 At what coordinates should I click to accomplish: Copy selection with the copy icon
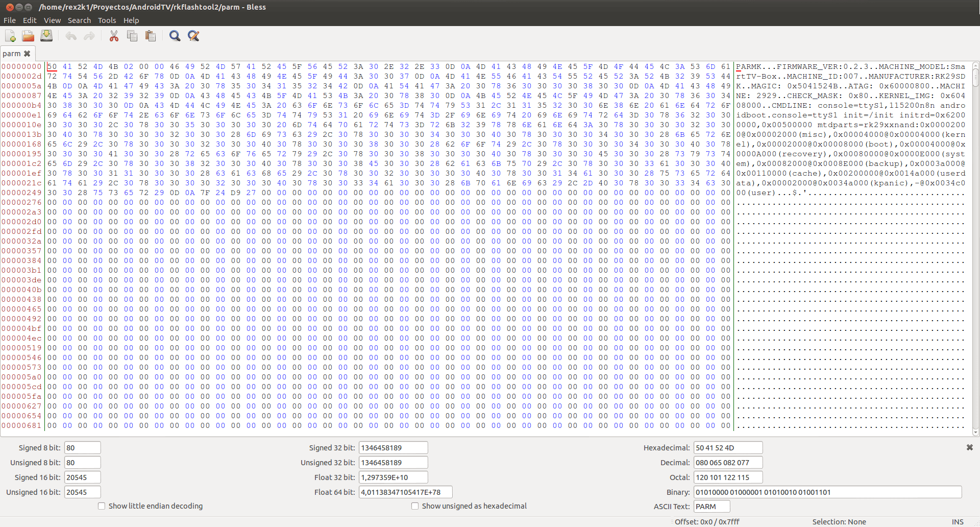click(132, 36)
